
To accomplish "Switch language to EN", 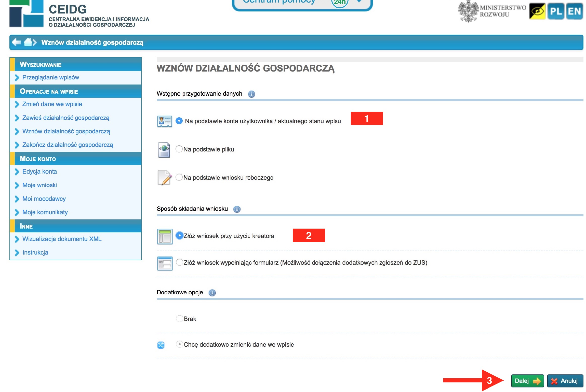I will tap(575, 11).
